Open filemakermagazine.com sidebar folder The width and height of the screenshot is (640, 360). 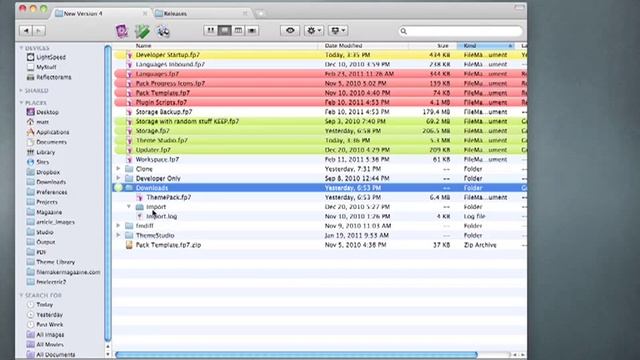(68, 272)
